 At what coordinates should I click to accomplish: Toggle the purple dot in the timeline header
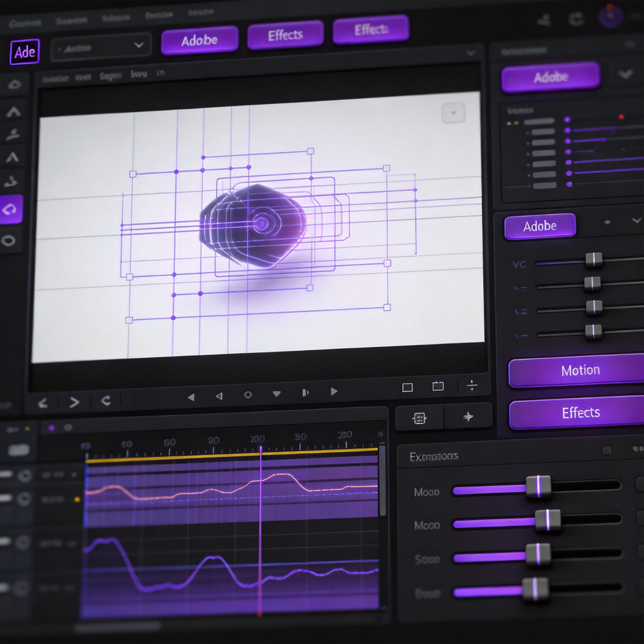(51, 428)
